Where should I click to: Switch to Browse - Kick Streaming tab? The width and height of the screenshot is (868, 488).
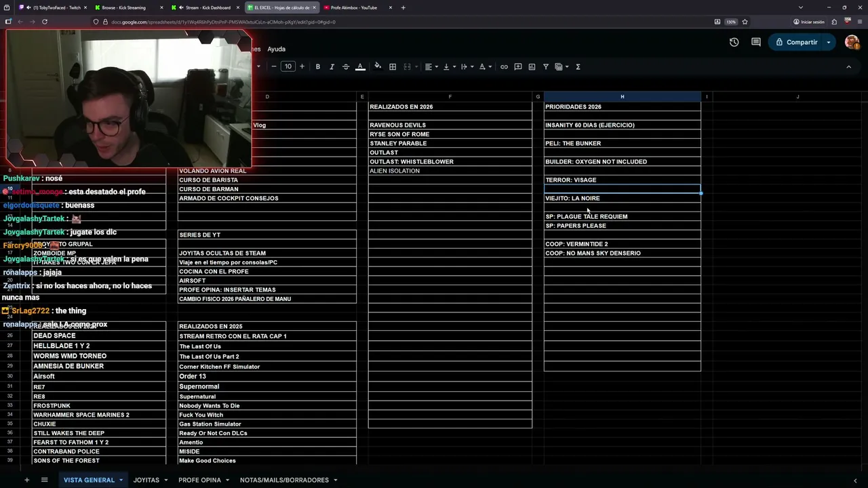click(129, 7)
